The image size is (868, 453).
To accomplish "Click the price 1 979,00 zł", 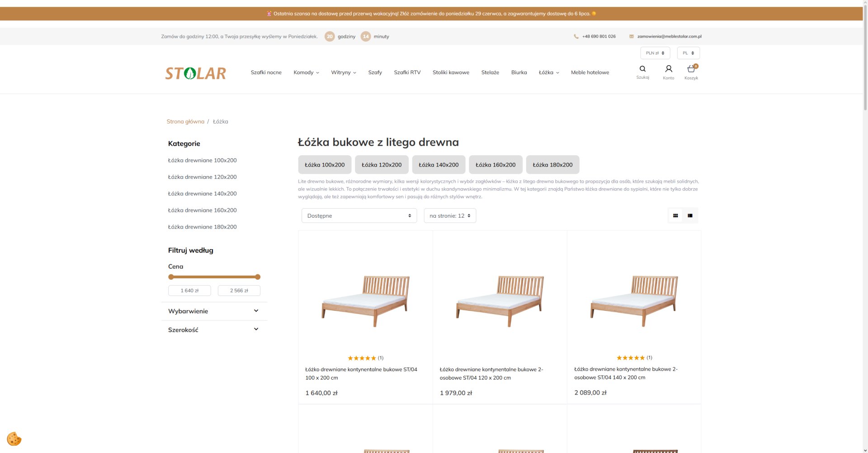I will [456, 393].
